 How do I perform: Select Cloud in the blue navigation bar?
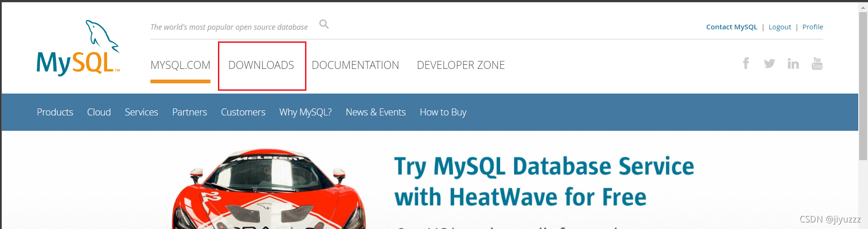click(99, 112)
